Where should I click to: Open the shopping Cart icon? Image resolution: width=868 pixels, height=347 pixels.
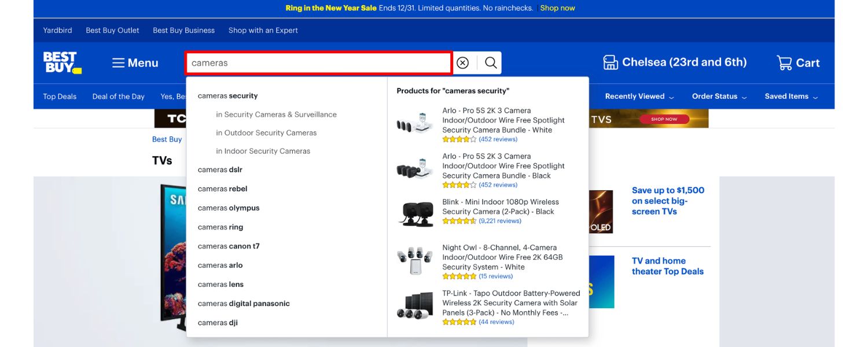point(785,62)
